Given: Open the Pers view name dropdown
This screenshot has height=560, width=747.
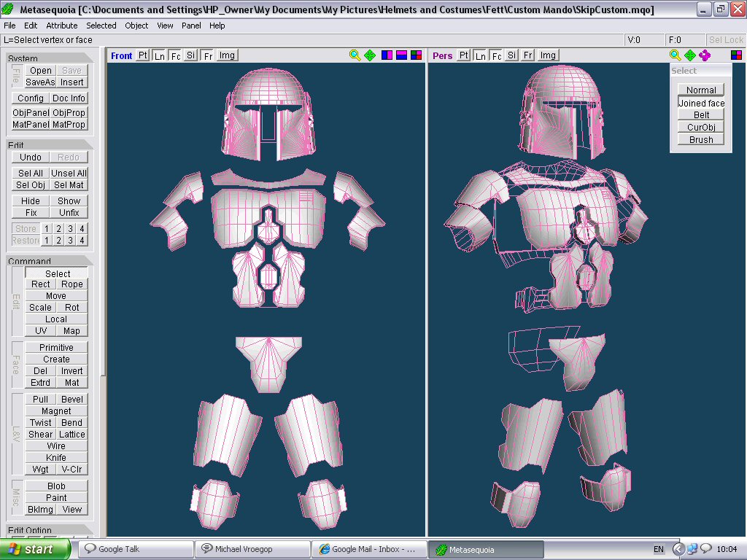Looking at the screenshot, I should pyautogui.click(x=443, y=55).
